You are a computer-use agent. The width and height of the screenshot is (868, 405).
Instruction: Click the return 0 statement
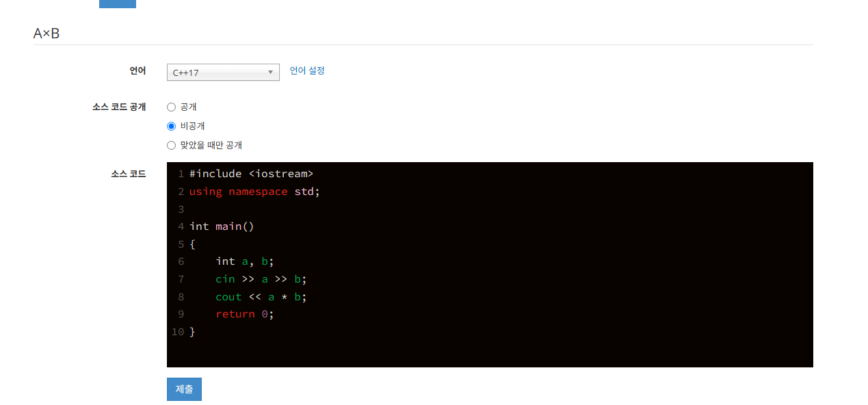244,313
